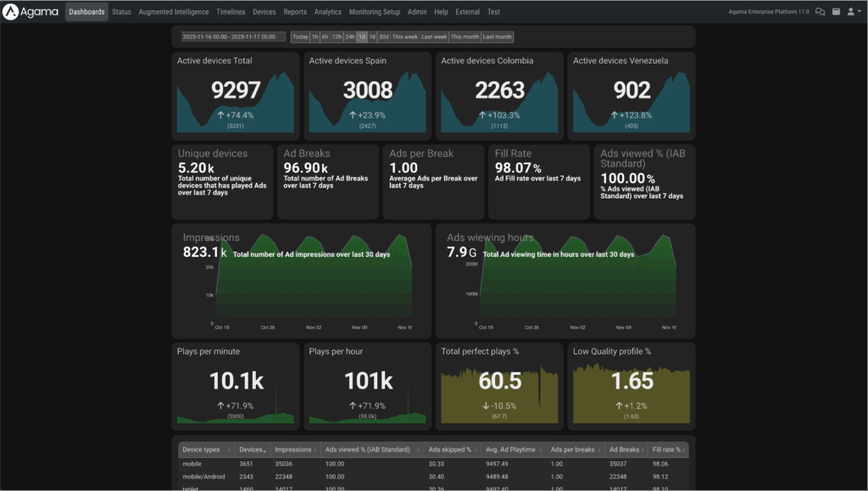The width and height of the screenshot is (868, 491).
Task: Switch time range to 30d
Action: 384,37
